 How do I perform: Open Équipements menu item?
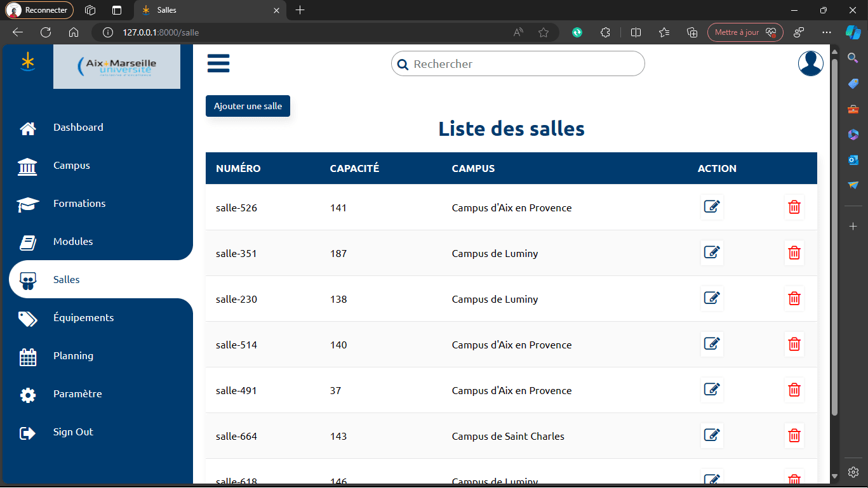(x=84, y=317)
